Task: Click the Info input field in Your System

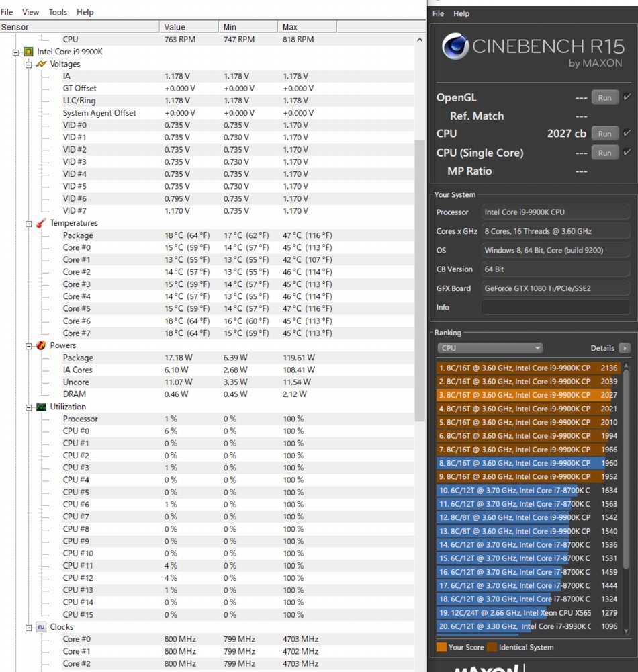Action: (555, 307)
